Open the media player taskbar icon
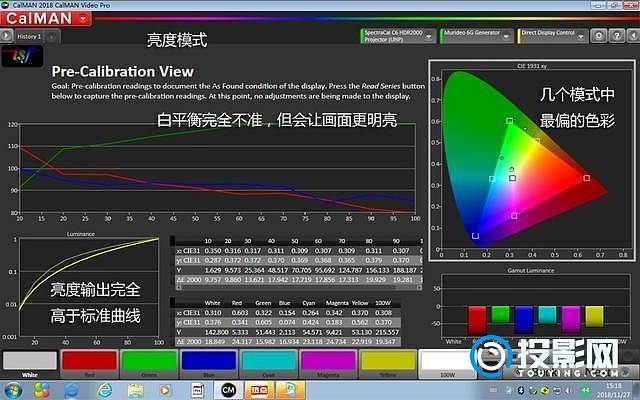 click(x=165, y=391)
